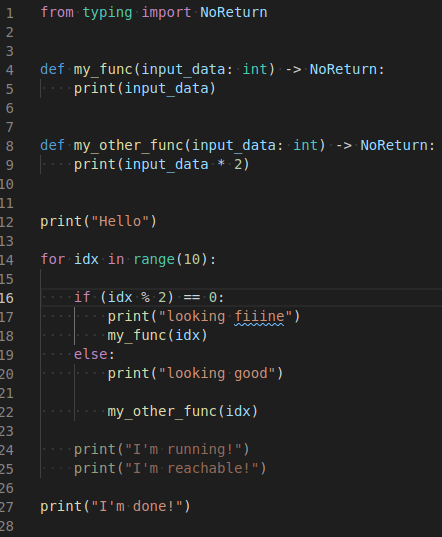Click the "I'm reachable!" string on line 25
The height and width of the screenshot is (537, 442).
(x=191, y=469)
